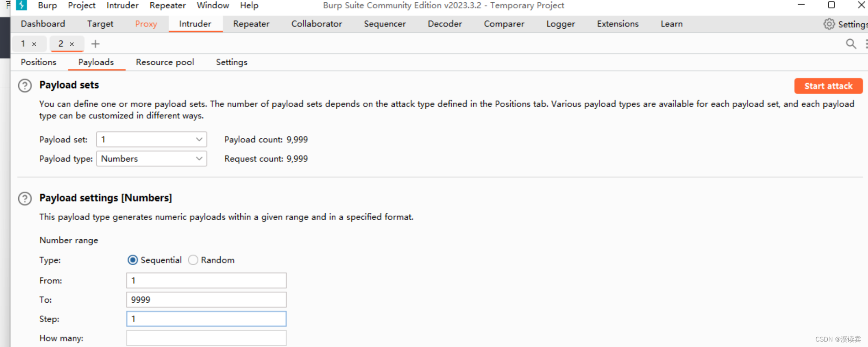Select the Intruder main tab
The image size is (868, 347).
[x=195, y=24]
